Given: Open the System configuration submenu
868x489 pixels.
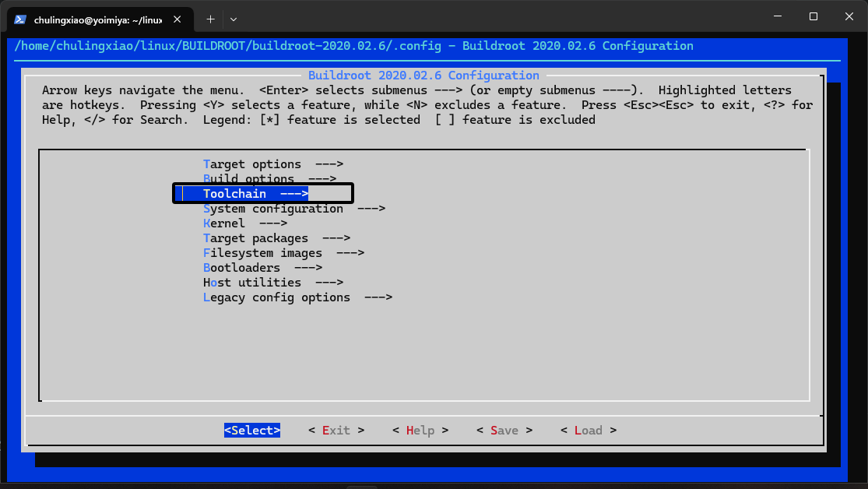Looking at the screenshot, I should pos(294,208).
